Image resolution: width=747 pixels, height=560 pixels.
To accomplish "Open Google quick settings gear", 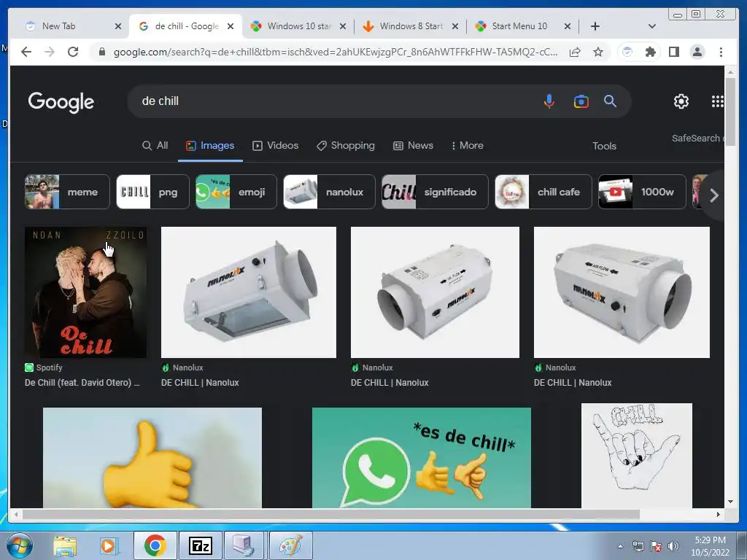I will click(x=681, y=101).
